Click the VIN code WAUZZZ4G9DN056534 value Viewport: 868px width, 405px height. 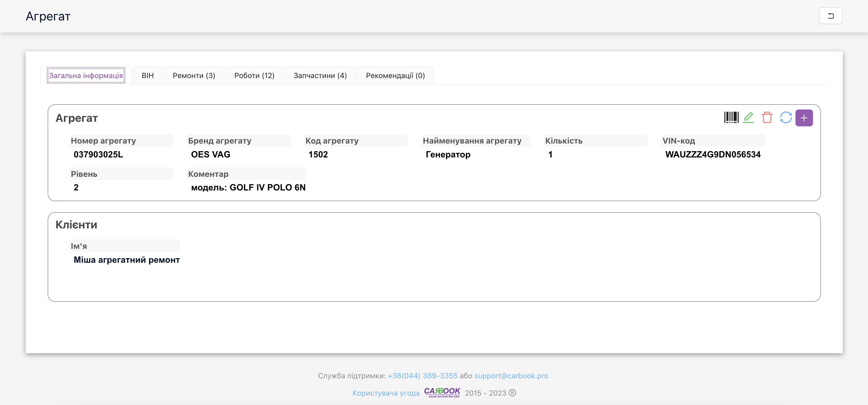click(713, 154)
